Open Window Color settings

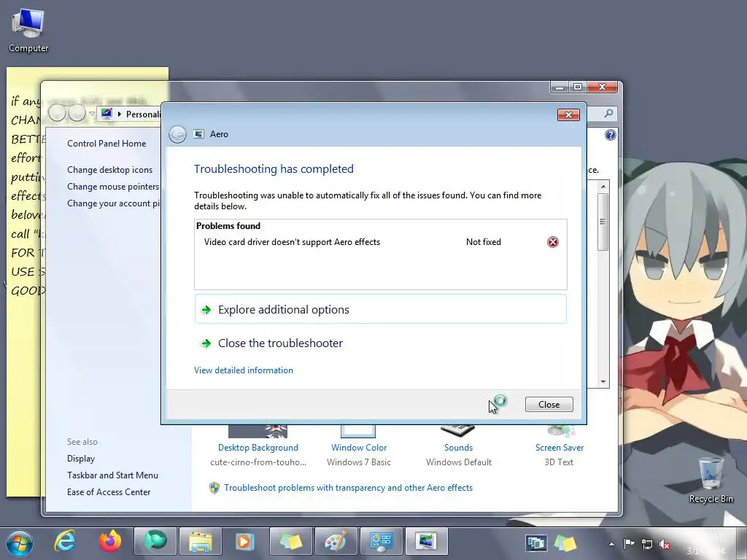(359, 448)
